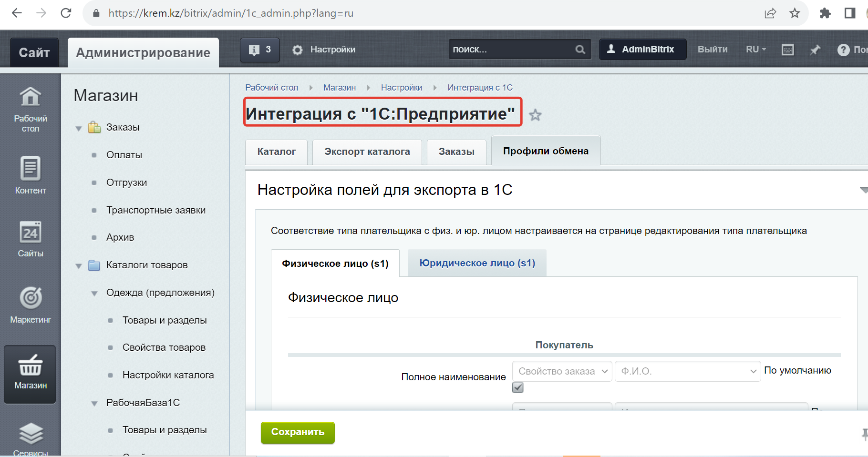Open the help question mark icon

(843, 50)
